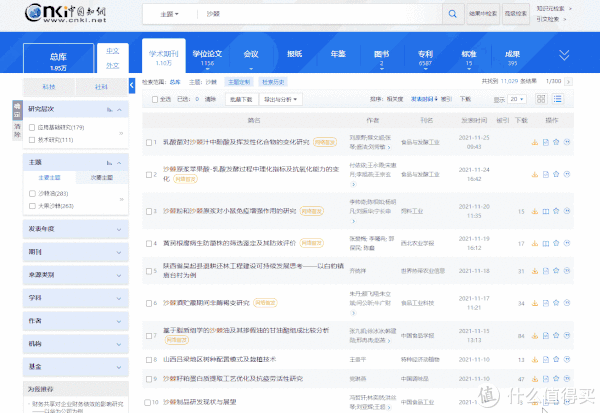Click the 批量下载 button
The height and width of the screenshot is (413, 600).
coord(241,100)
